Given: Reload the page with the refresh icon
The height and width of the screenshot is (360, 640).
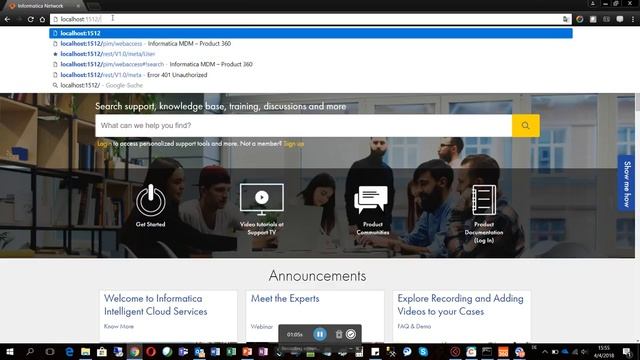Looking at the screenshot, I should 31,19.
